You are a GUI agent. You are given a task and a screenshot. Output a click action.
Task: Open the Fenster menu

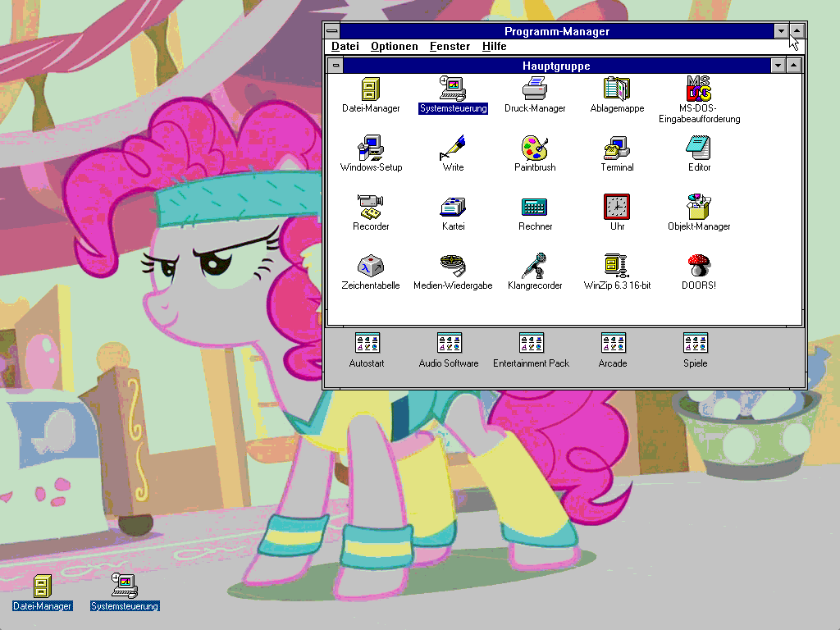click(450, 47)
